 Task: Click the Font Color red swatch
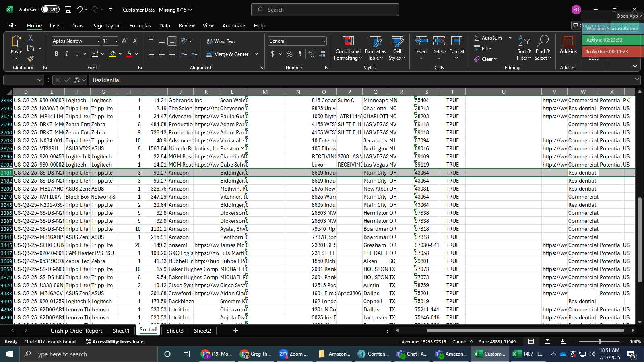(129, 54)
